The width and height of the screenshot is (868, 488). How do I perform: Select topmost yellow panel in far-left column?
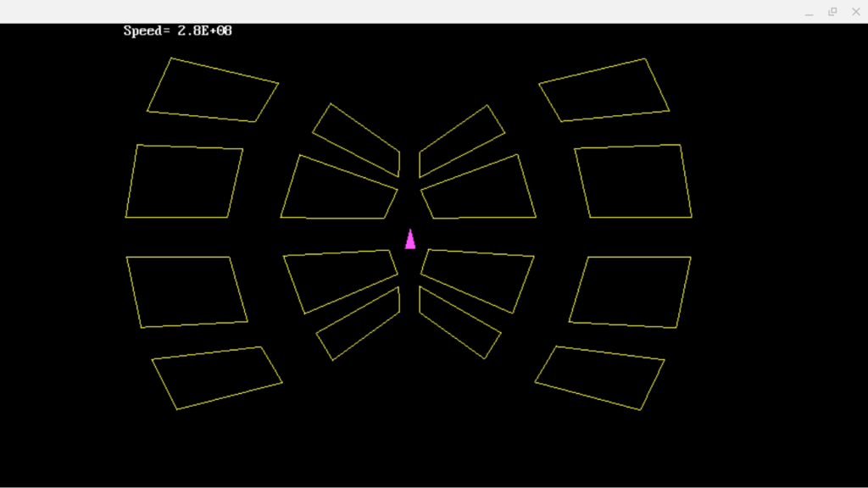click(213, 91)
